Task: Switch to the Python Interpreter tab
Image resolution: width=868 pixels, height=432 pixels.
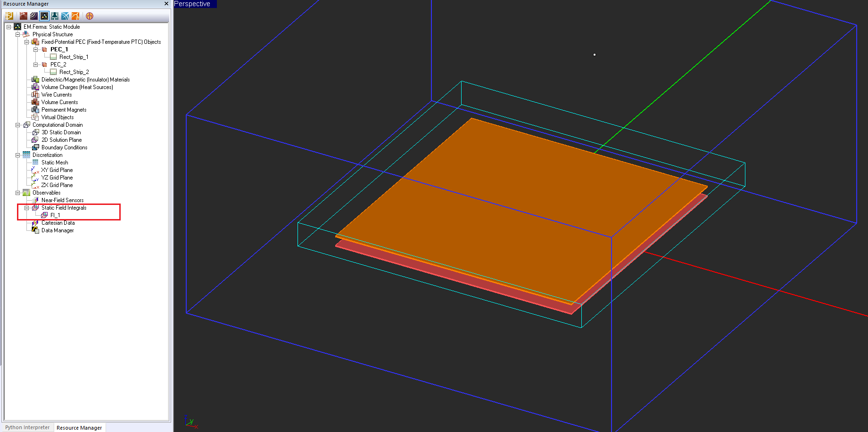Action: [x=27, y=427]
